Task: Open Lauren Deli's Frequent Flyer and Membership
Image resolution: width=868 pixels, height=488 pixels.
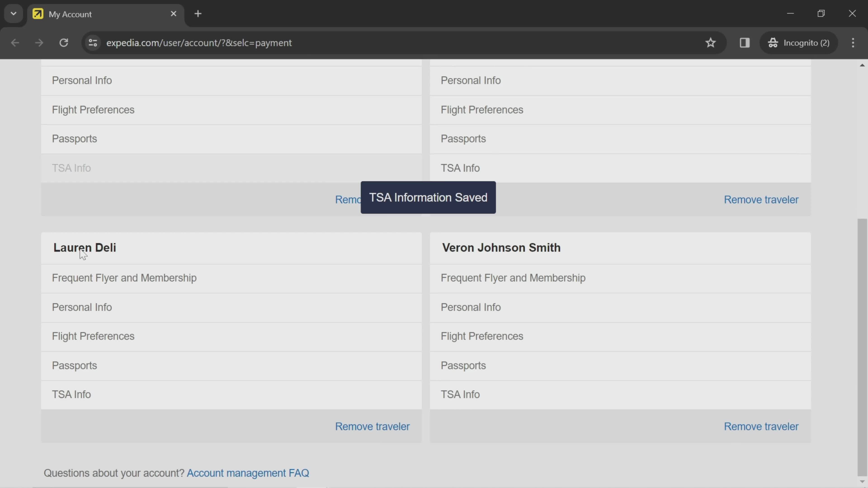Action: pyautogui.click(x=231, y=278)
